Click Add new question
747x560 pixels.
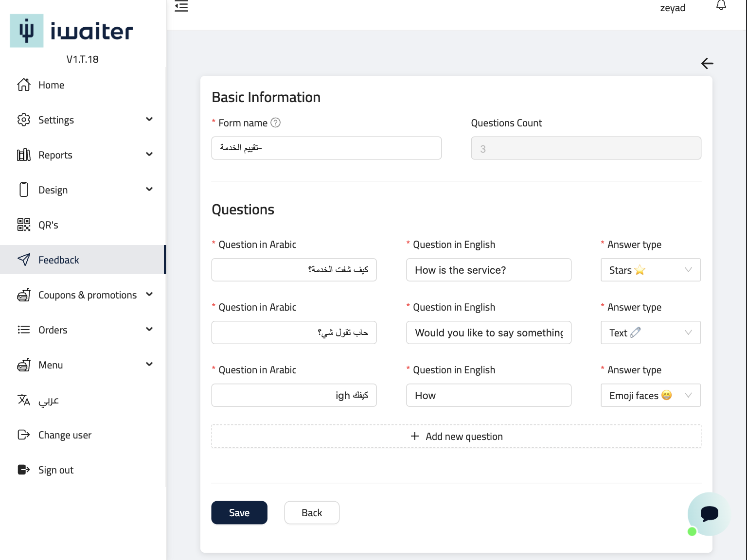456,437
